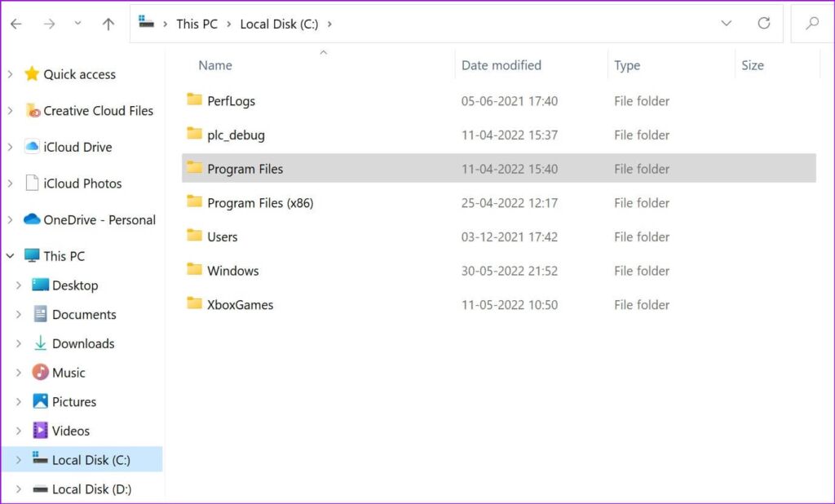The image size is (835, 504).
Task: Click the Up one level arrow
Action: click(108, 24)
